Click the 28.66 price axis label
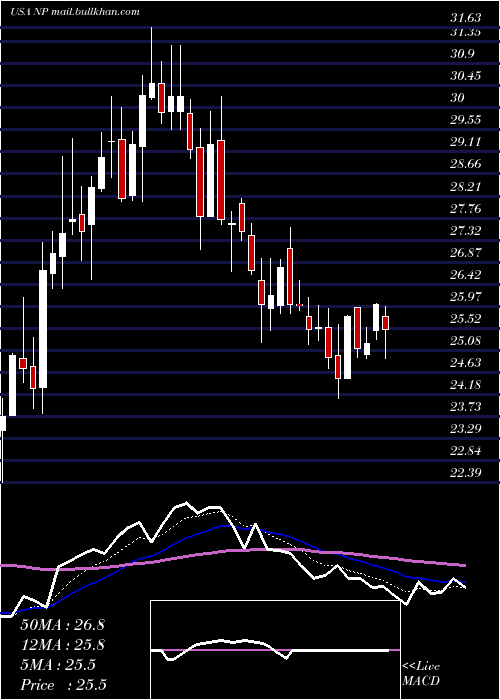The height and width of the screenshot is (700, 500). pos(466,164)
